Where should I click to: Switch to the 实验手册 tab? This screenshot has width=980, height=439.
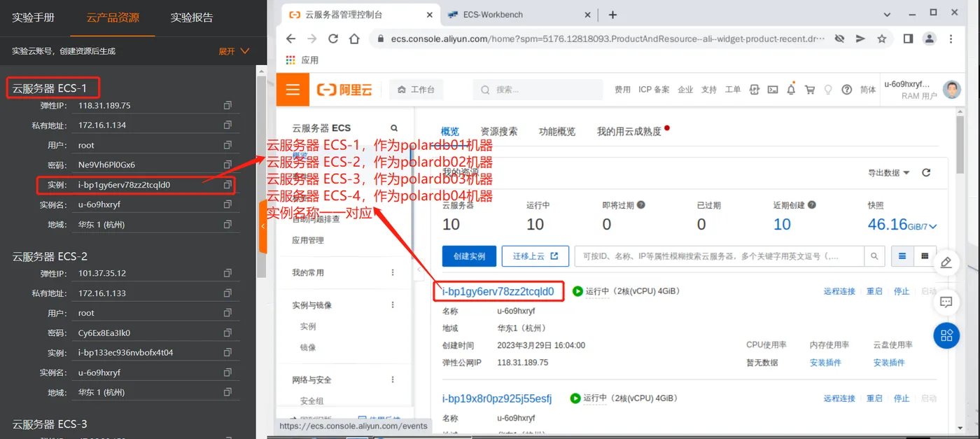33,18
